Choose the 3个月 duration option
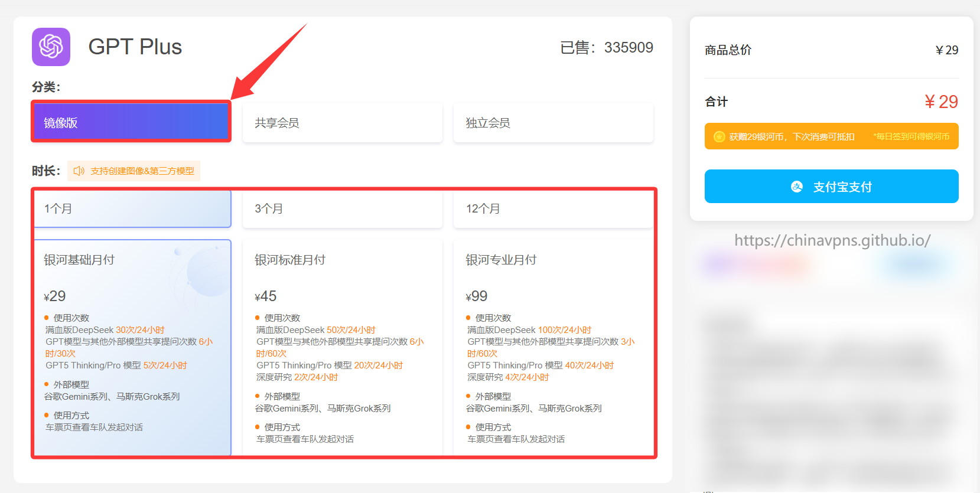980x493 pixels. [343, 208]
